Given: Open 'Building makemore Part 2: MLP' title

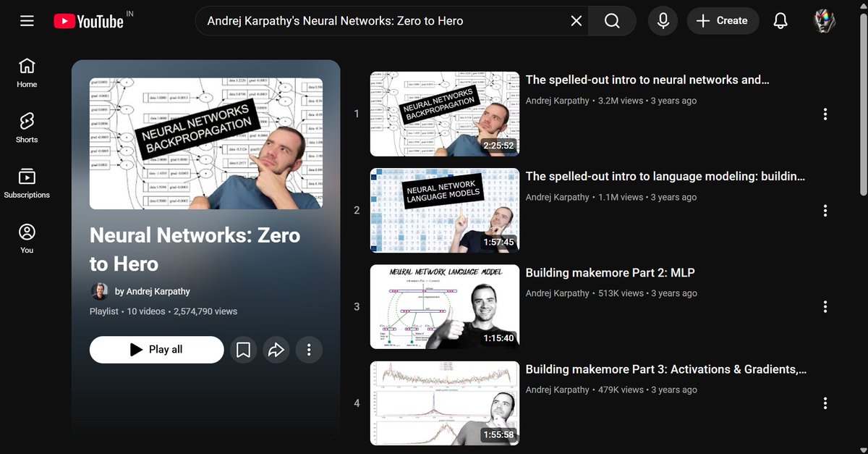Looking at the screenshot, I should 610,272.
